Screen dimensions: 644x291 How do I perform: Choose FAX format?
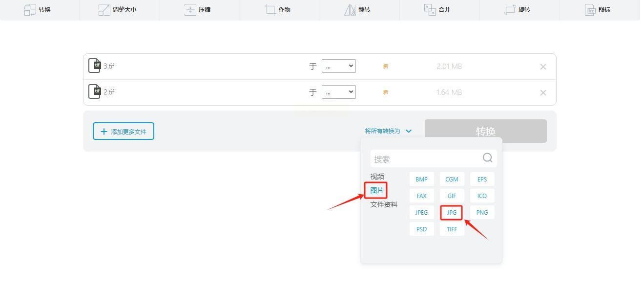(x=421, y=196)
